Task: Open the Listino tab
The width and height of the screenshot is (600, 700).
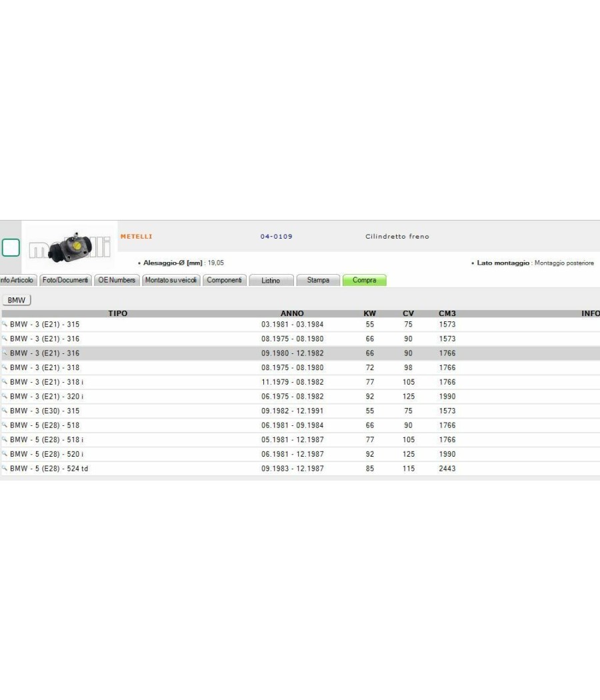Action: [271, 280]
